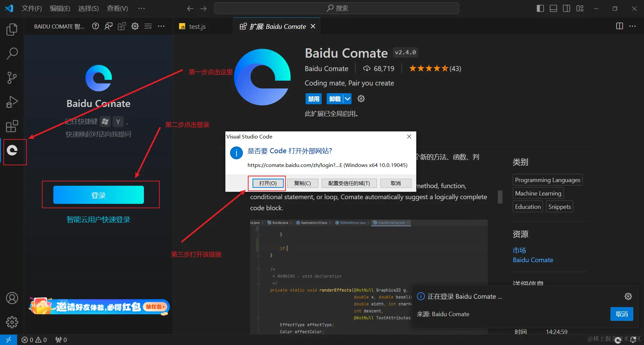Viewport: 644px width, 345px height.
Task: Click the help question mark in Comate panel
Action: 96,26
